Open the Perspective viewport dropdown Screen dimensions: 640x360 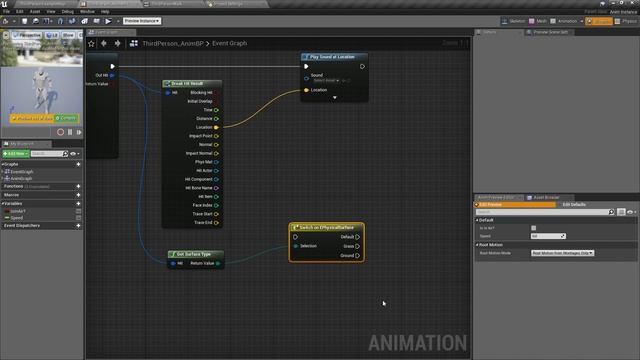tap(27, 35)
